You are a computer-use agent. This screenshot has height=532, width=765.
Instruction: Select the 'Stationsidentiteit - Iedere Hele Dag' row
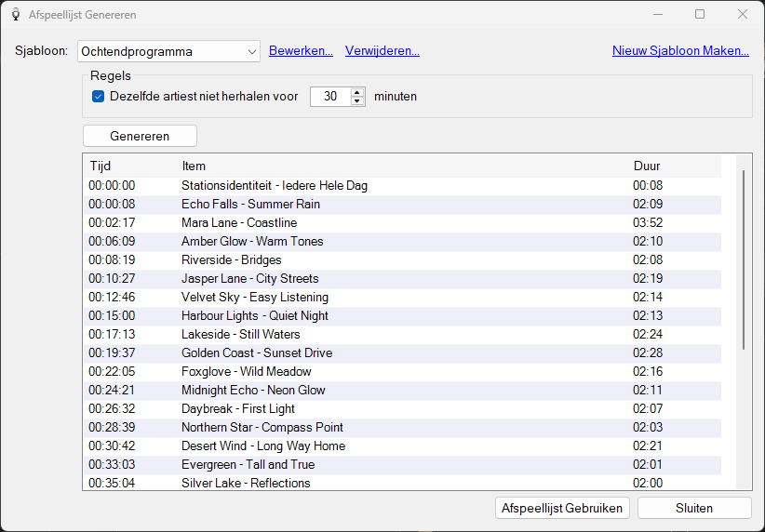click(402, 186)
